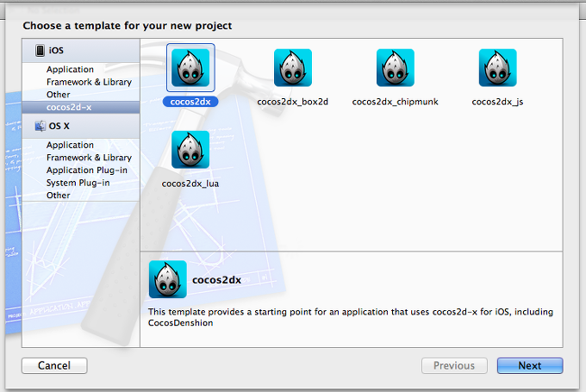Open OS X Framework & Library category
The width and height of the screenshot is (586, 392).
pyautogui.click(x=89, y=158)
